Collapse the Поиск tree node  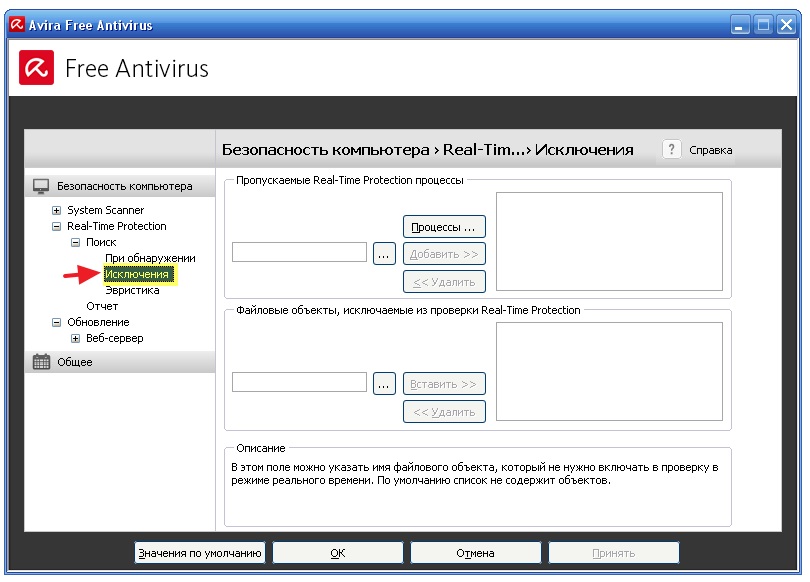[75, 242]
